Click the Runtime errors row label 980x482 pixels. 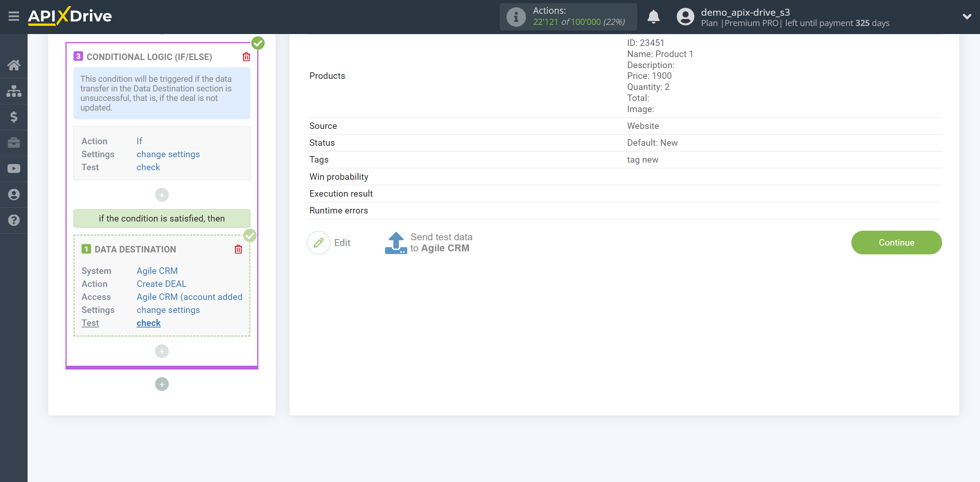339,210
